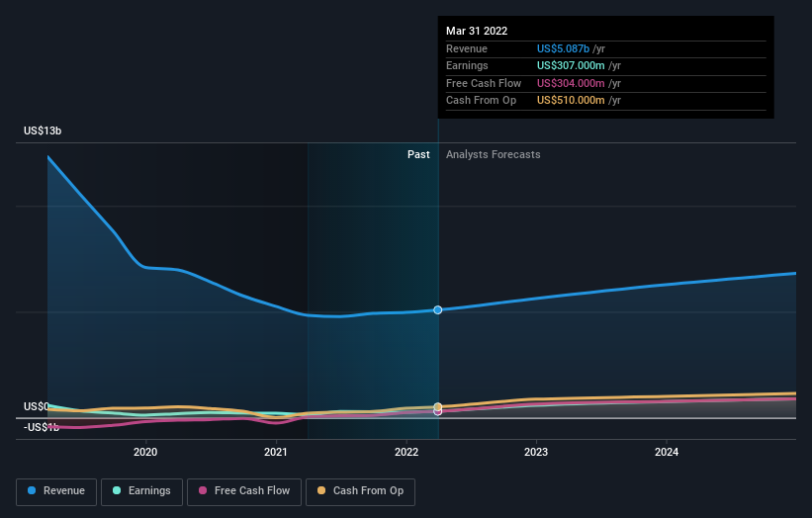812x518 pixels.
Task: Click the US$510.000m cash from op value
Action: click(571, 101)
